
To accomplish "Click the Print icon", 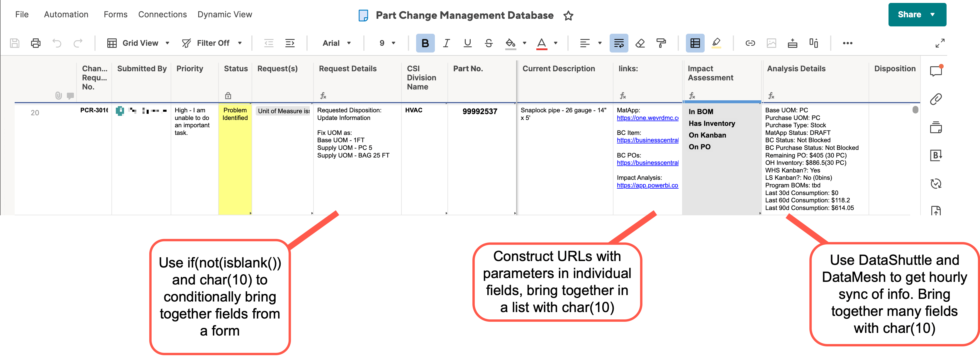I will (x=36, y=43).
